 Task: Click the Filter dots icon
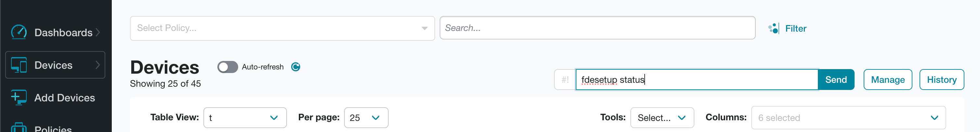tap(773, 29)
